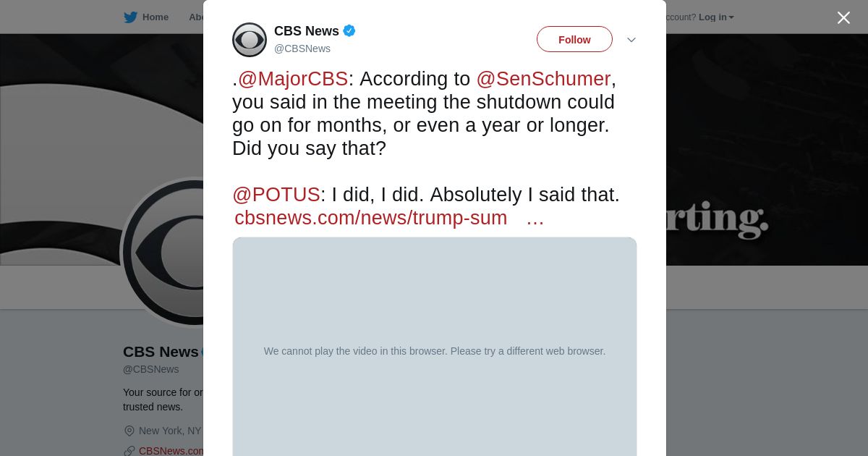Visit the @POTUS mention link
This screenshot has height=456, width=868.
tap(276, 195)
